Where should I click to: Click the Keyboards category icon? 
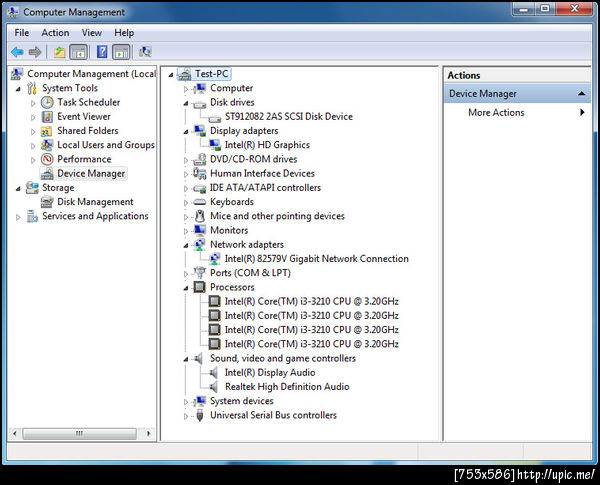(199, 202)
